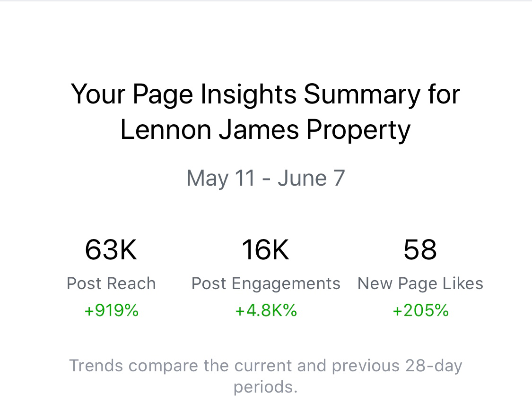Click the +4.8K% engagement trend

click(266, 310)
